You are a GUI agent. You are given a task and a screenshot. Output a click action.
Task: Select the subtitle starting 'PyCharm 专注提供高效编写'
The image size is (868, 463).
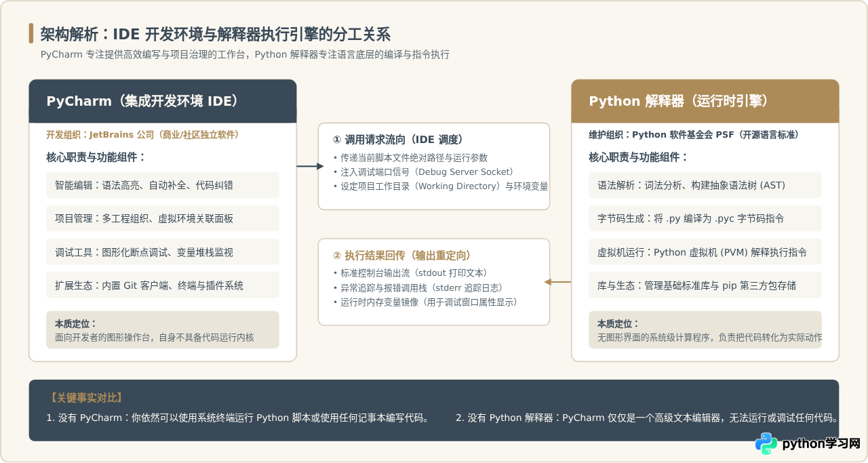point(245,55)
